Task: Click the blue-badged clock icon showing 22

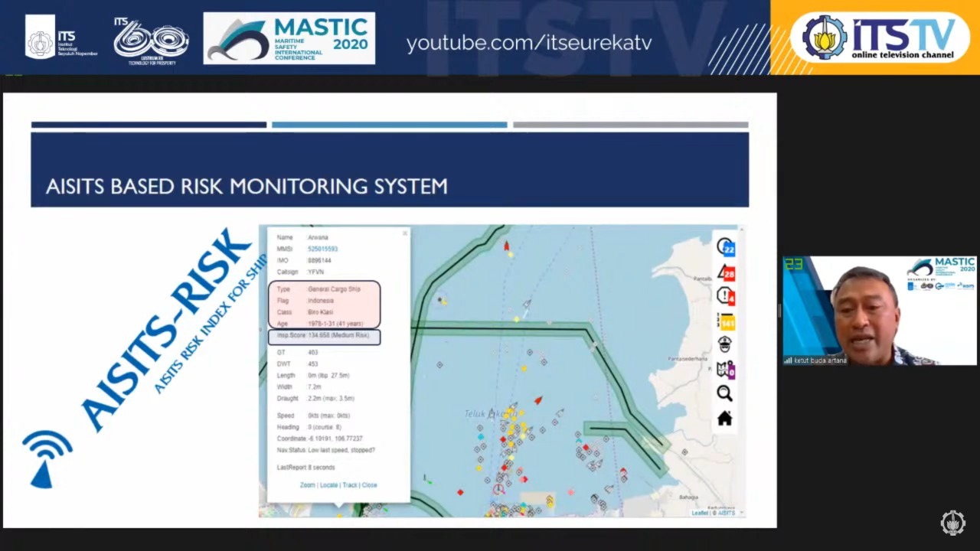Action: pyautogui.click(x=725, y=246)
